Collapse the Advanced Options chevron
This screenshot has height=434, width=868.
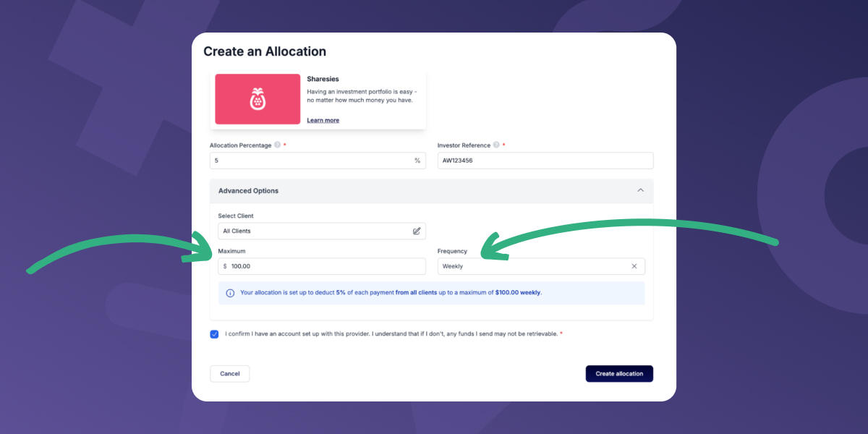coord(640,191)
